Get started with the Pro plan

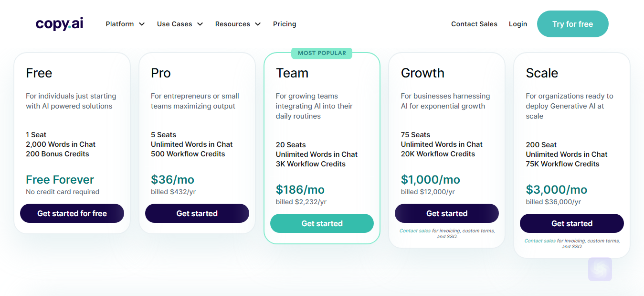[x=197, y=213]
